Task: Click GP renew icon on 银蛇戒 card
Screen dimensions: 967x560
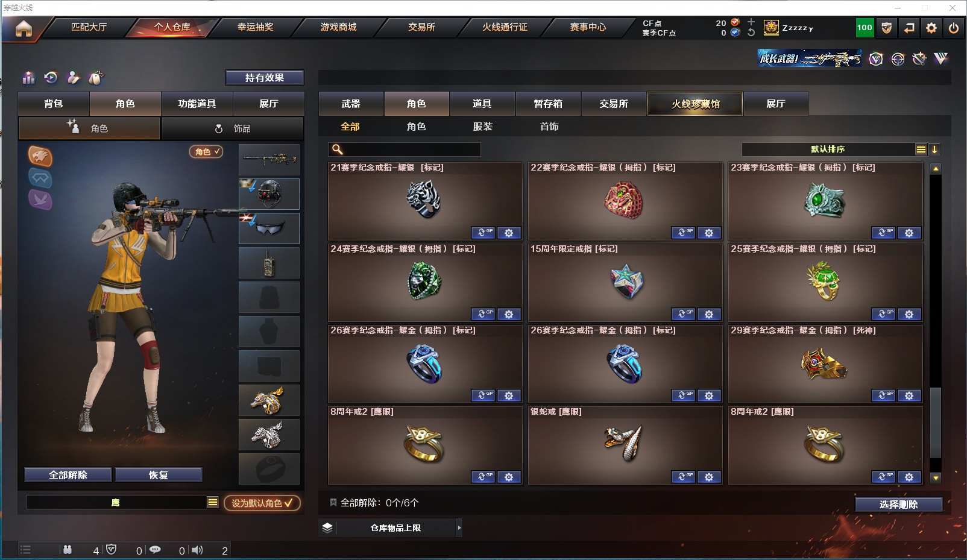Action: coord(683,477)
